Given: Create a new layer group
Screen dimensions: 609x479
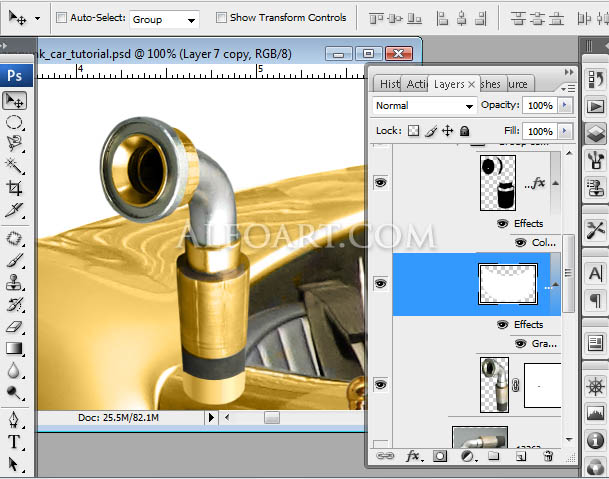Looking at the screenshot, I should pos(494,456).
